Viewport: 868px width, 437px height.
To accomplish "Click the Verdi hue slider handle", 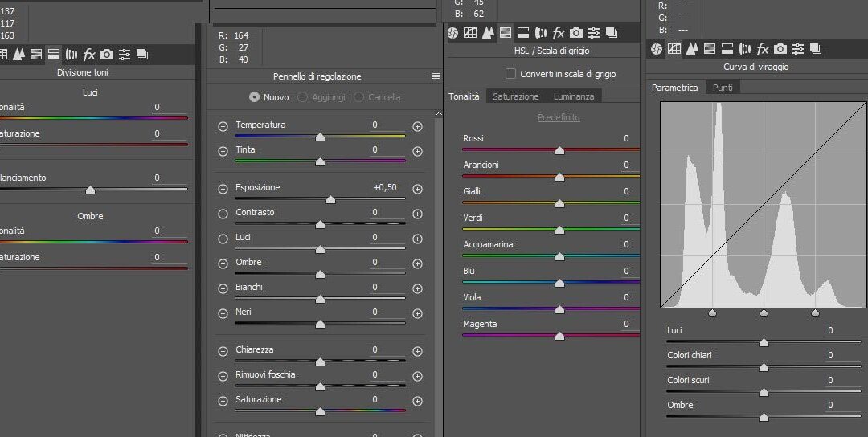I will (559, 230).
